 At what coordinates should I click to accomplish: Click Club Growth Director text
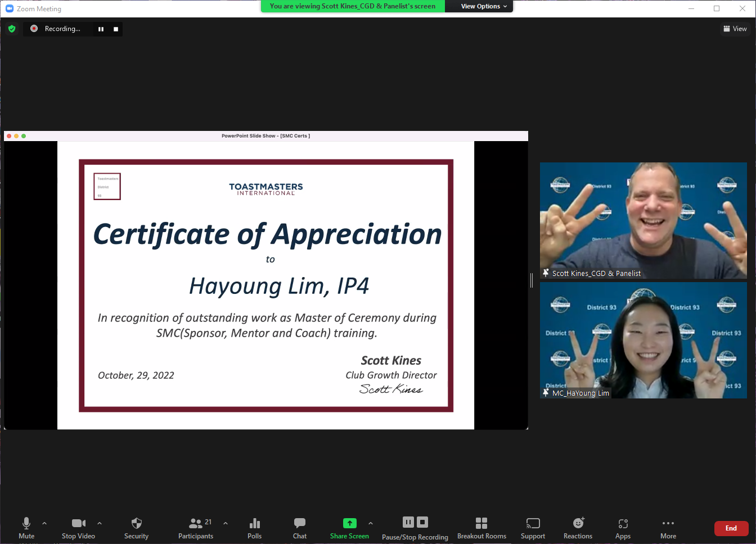pyautogui.click(x=391, y=375)
